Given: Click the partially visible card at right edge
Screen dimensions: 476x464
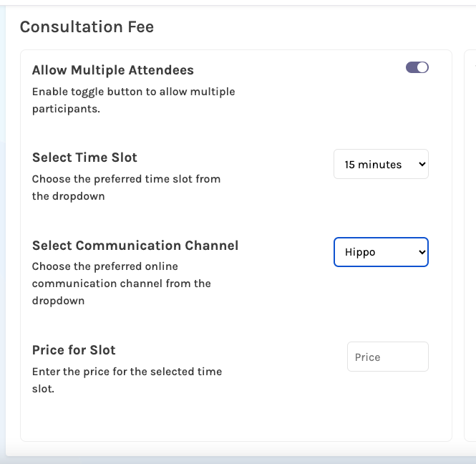Looking at the screenshot, I should click(x=470, y=246).
